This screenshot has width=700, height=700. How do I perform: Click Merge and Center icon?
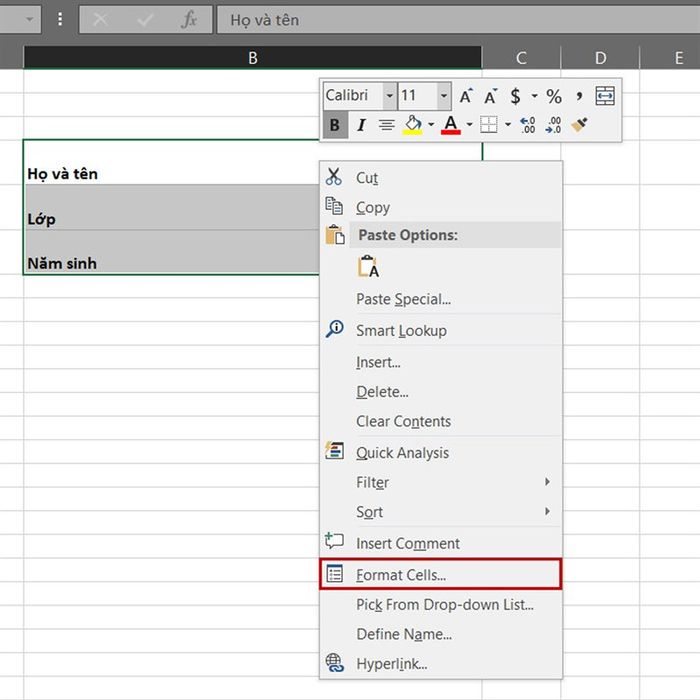tap(605, 96)
